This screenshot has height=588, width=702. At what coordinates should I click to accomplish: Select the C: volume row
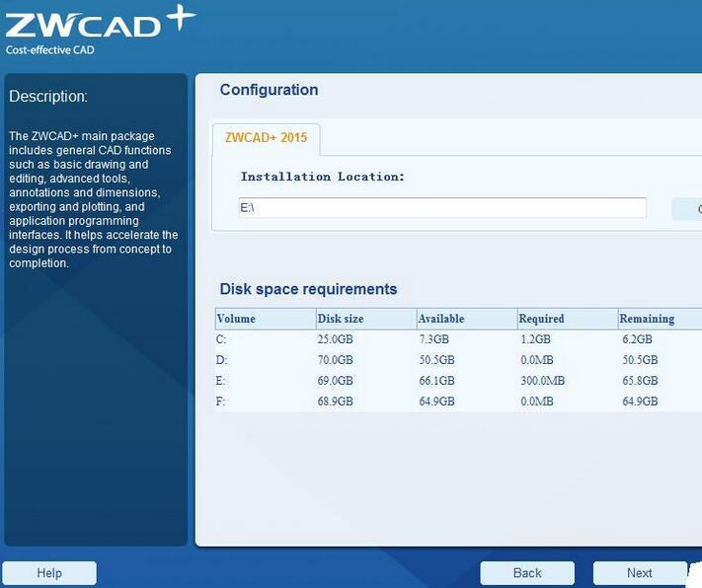458,339
